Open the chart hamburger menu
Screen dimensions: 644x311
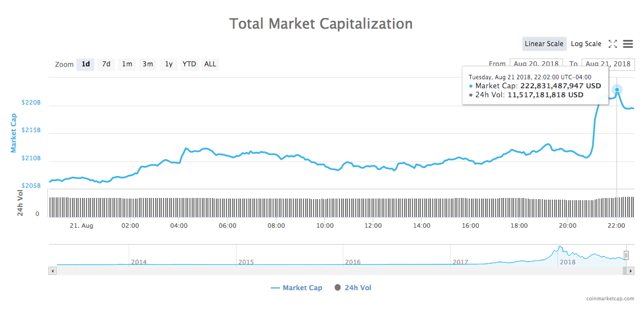(628, 44)
